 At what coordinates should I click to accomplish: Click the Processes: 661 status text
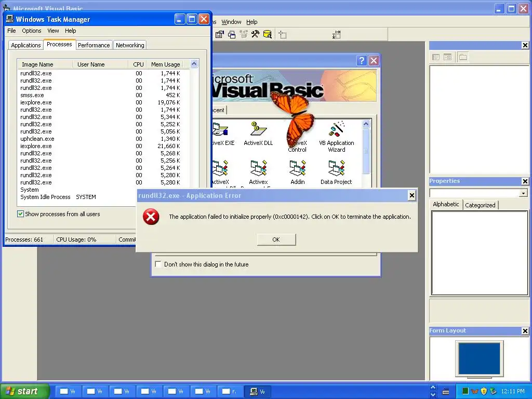(24, 240)
